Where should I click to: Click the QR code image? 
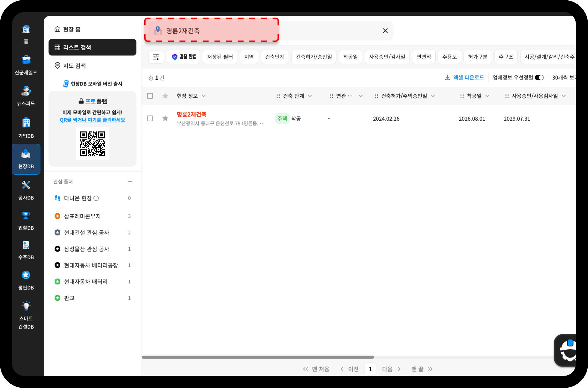pos(92,144)
